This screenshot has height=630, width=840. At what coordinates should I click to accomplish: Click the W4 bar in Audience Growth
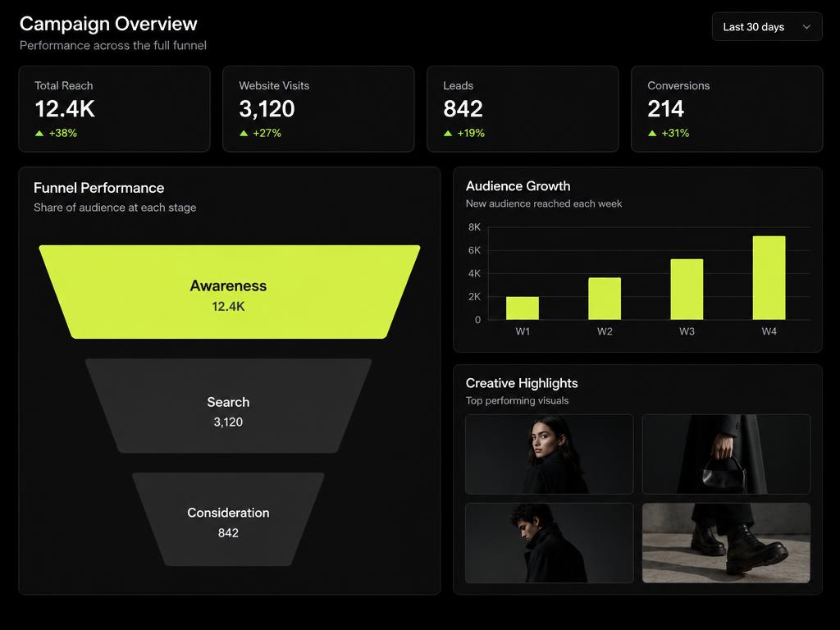click(x=769, y=278)
